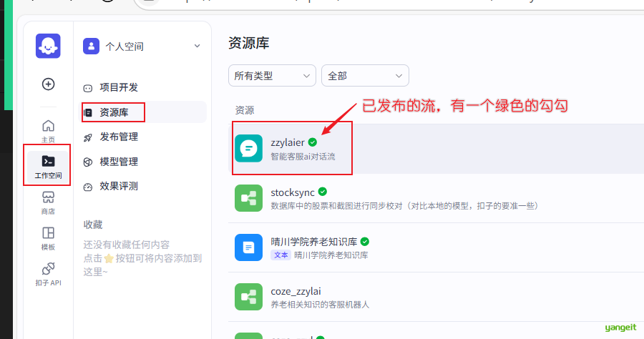Click the 文本 tag label
644x339 pixels.
tap(281, 255)
